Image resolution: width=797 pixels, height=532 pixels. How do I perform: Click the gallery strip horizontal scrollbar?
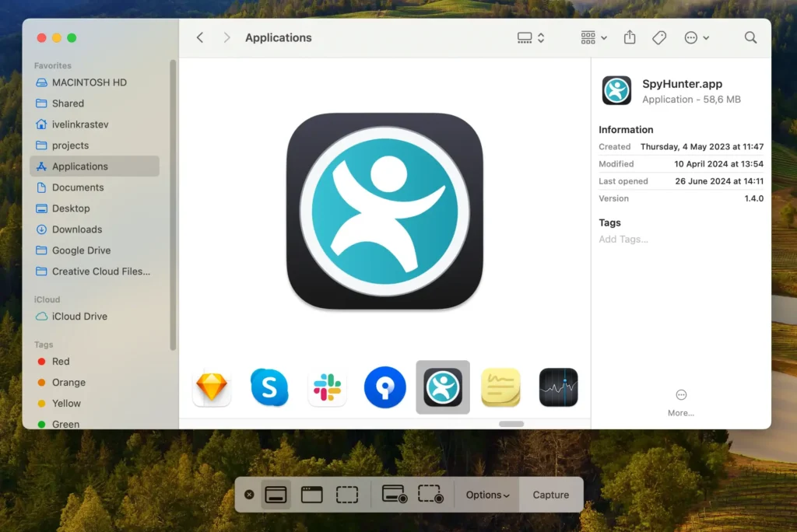click(511, 424)
